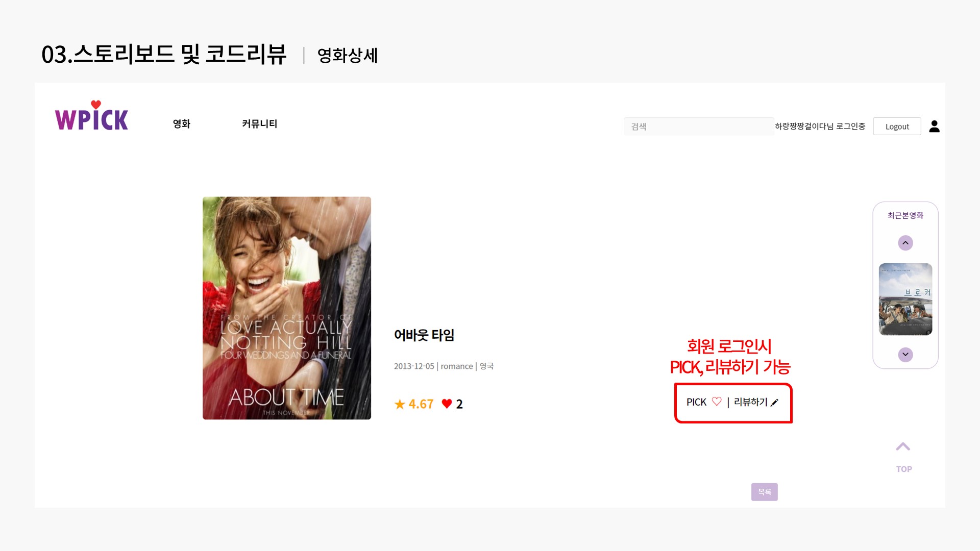Toggle the PICK heart outline icon
This screenshot has width=980, height=551.
(x=717, y=402)
